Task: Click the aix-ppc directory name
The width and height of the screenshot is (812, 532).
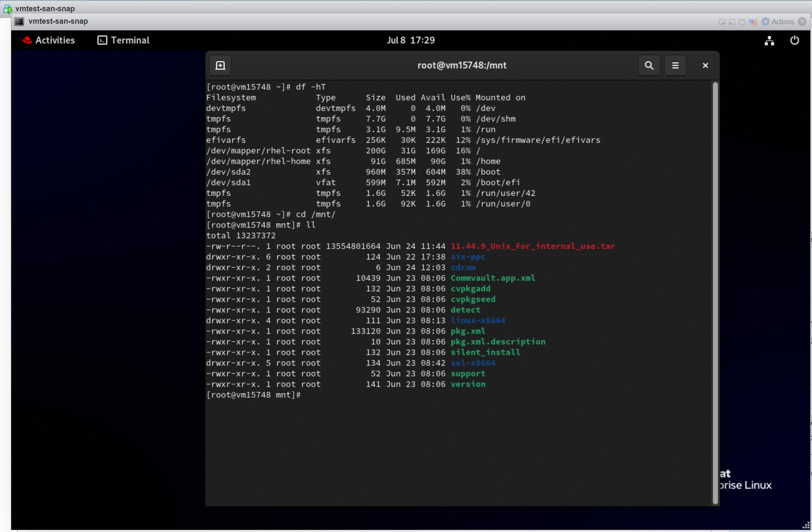Action: coord(468,257)
